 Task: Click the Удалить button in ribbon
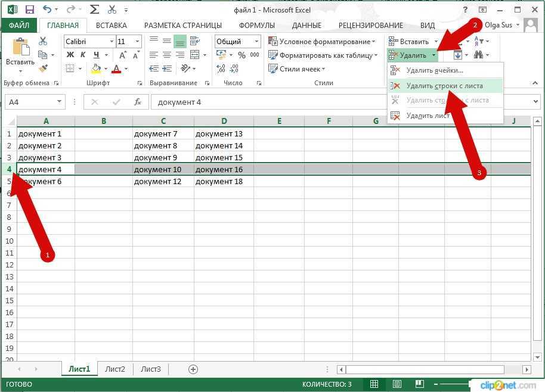coord(412,55)
